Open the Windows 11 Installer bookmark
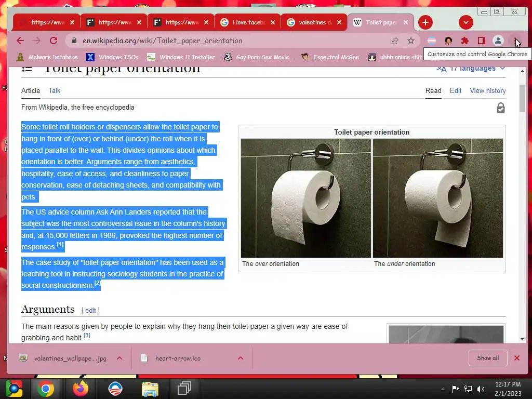 click(181, 57)
